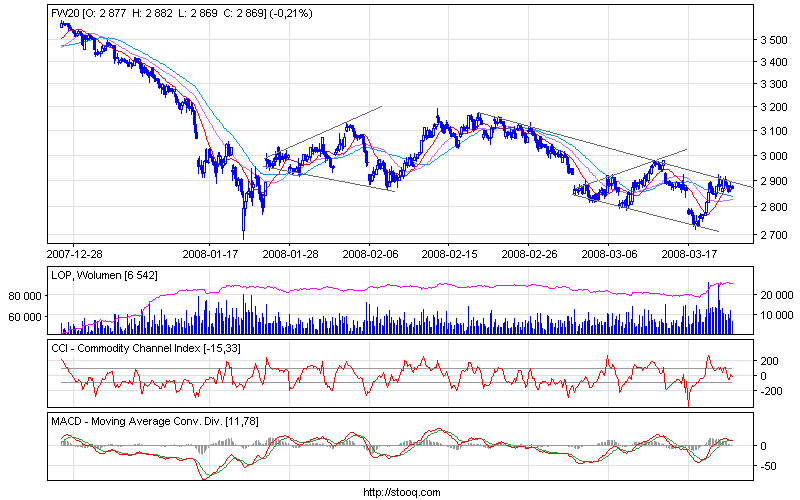
Task: Click date label 2008-02-15
Action: click(x=449, y=254)
